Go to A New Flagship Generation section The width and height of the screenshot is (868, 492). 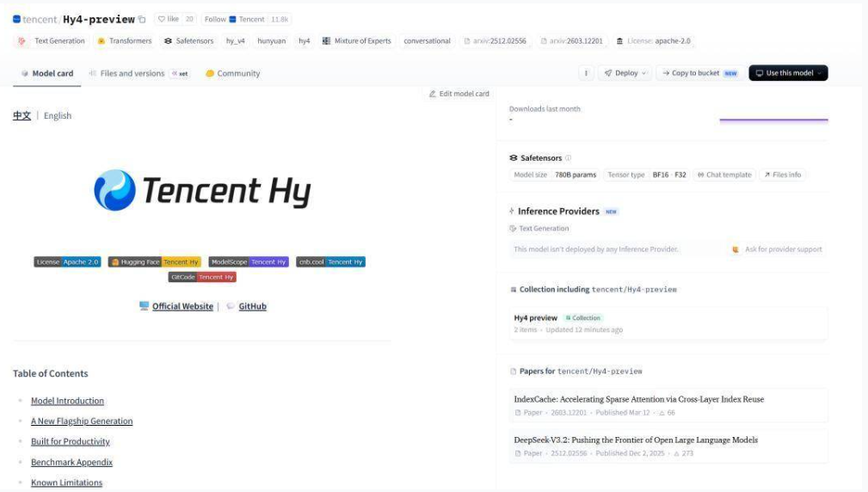point(82,421)
